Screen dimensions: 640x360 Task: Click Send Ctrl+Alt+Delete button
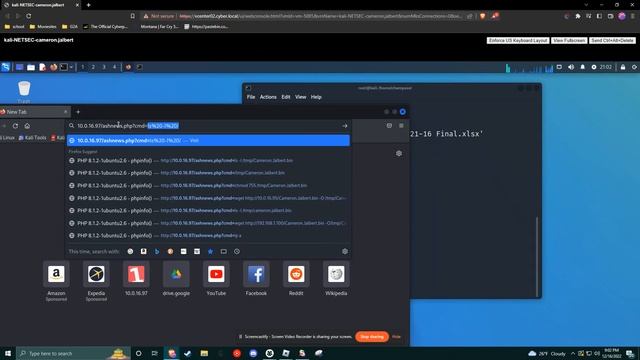coord(612,40)
